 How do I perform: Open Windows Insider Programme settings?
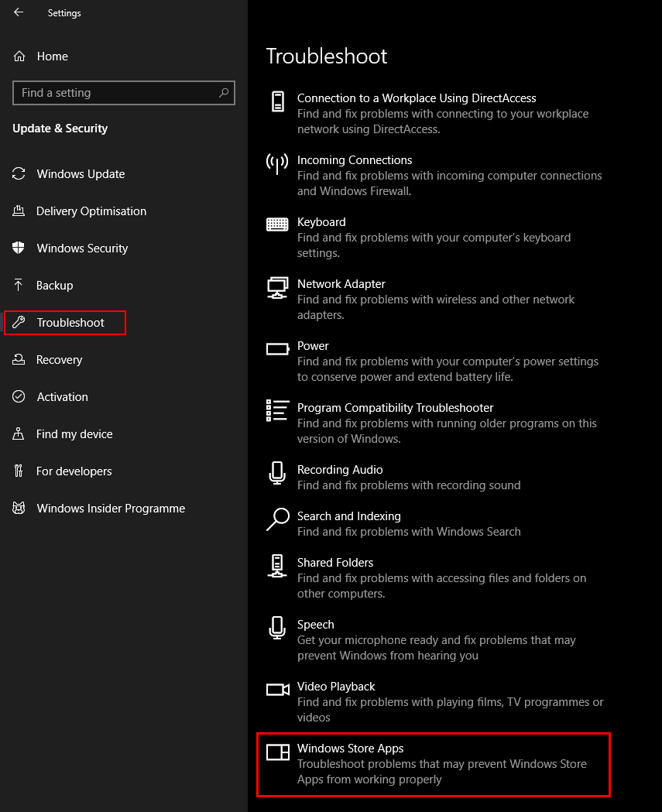pyautogui.click(x=111, y=509)
